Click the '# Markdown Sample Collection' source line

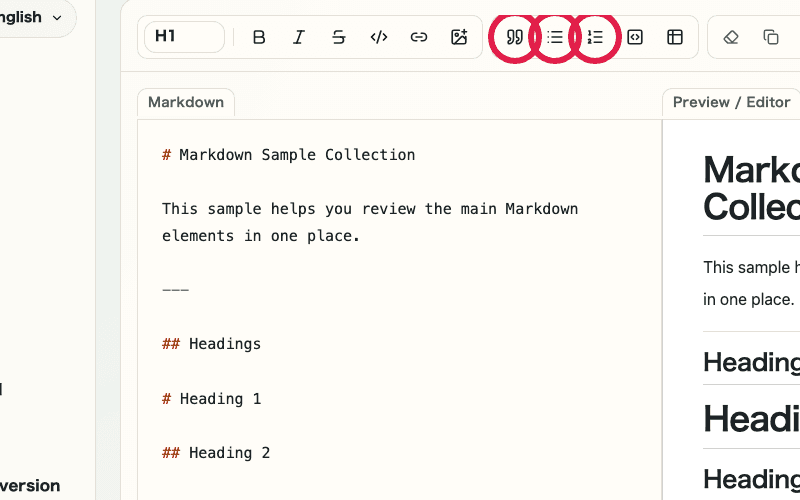[289, 155]
